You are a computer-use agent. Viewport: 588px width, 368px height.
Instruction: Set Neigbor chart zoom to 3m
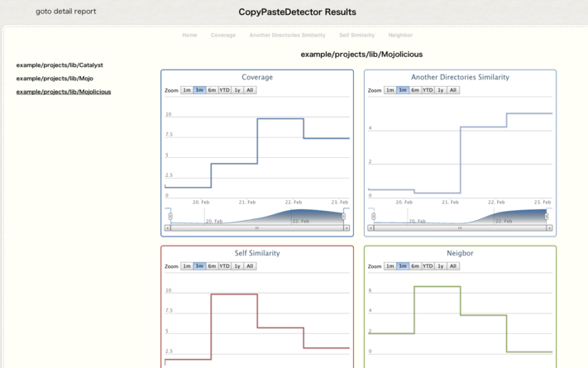pyautogui.click(x=403, y=266)
